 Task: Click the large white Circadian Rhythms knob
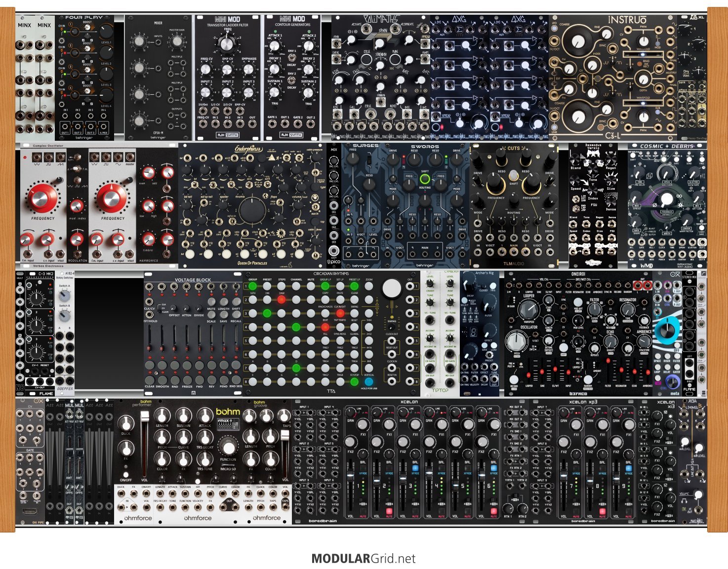pos(392,289)
